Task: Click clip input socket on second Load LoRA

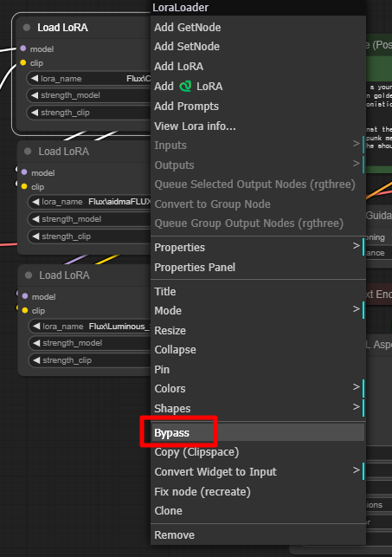Action: [x=24, y=186]
